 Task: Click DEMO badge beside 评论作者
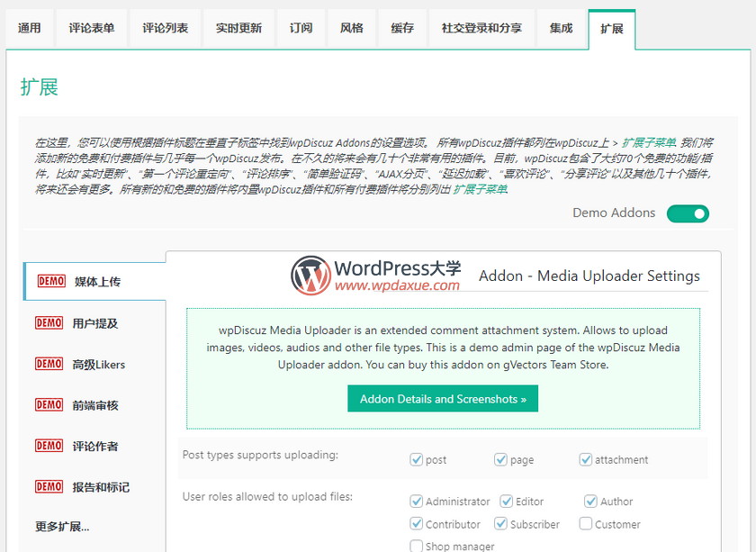[49, 446]
